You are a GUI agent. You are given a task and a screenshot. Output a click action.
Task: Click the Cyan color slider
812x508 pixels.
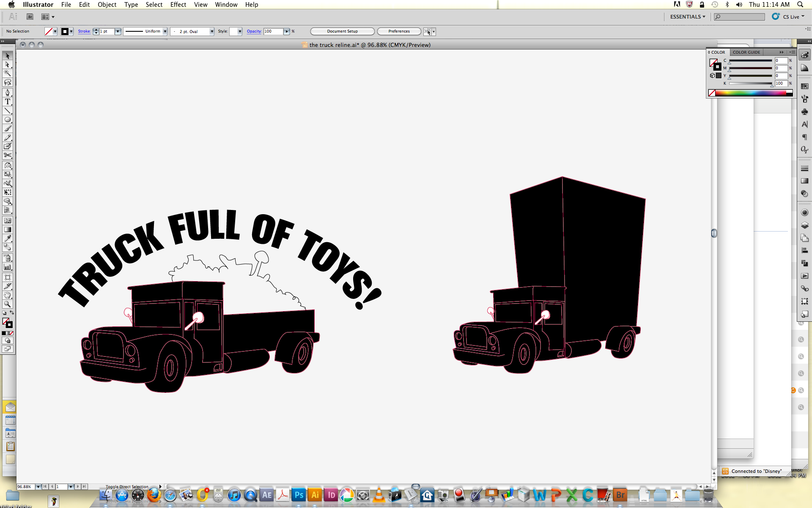(751, 61)
